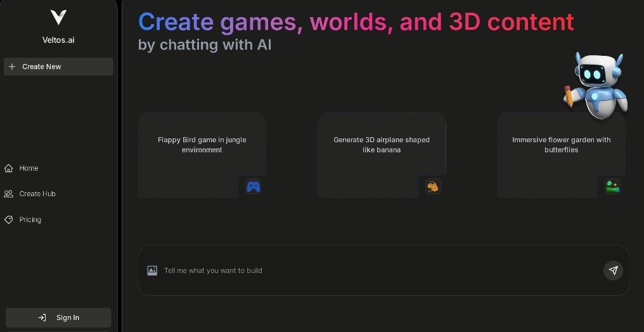Click the Veltos V logo

58,18
